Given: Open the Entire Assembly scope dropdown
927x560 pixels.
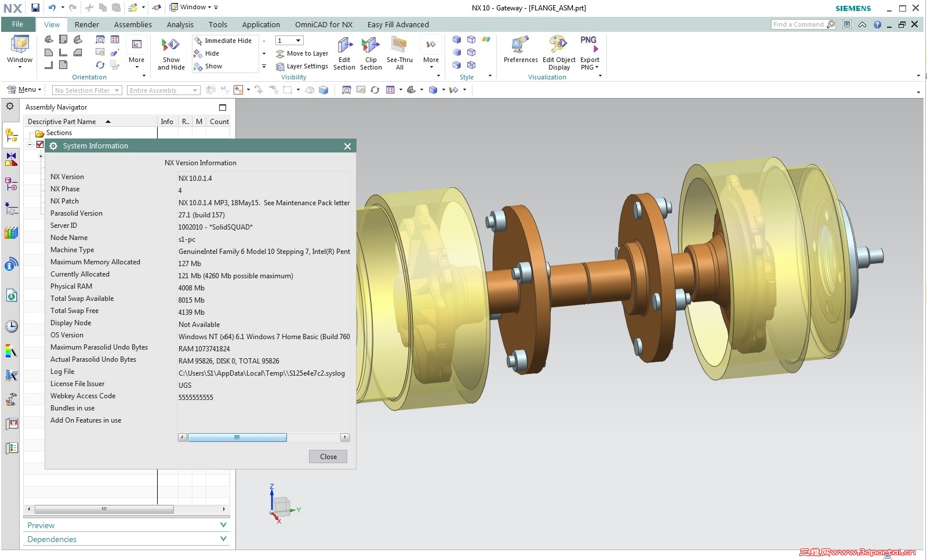Looking at the screenshot, I should (163, 90).
